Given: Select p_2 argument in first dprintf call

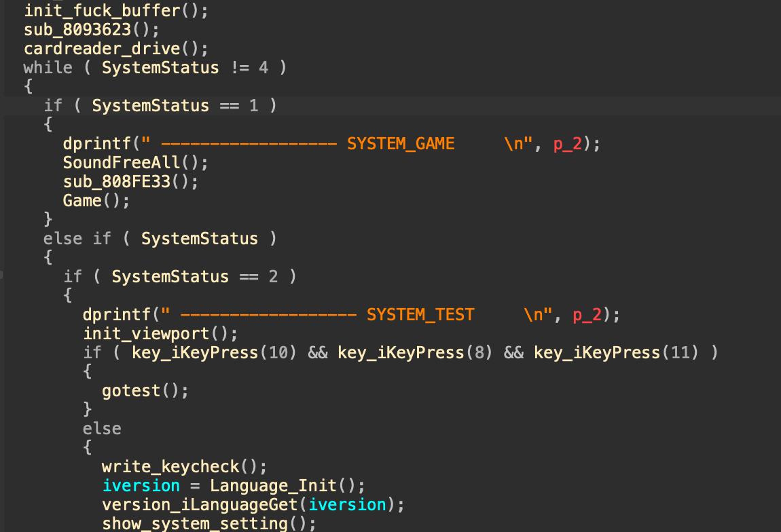Looking at the screenshot, I should click(x=566, y=143).
